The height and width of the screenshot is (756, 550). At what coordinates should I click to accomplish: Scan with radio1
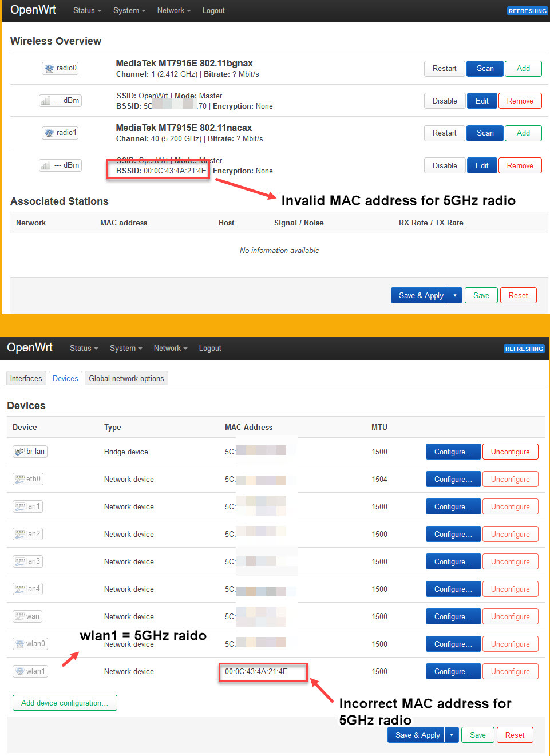(x=485, y=133)
